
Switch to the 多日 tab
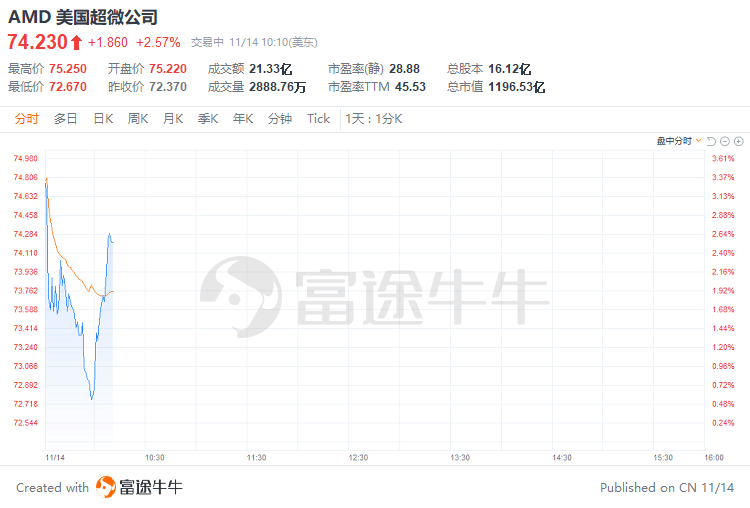pyautogui.click(x=66, y=119)
